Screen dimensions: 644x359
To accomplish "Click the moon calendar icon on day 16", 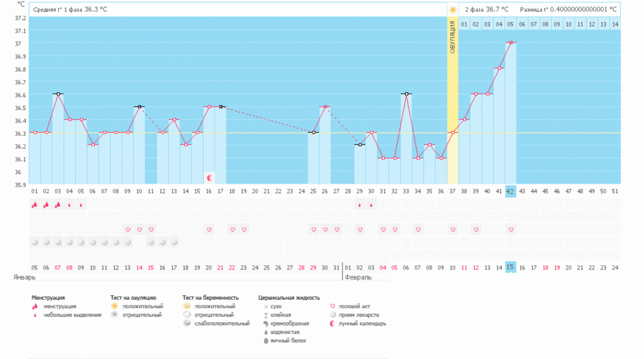I will tap(209, 177).
